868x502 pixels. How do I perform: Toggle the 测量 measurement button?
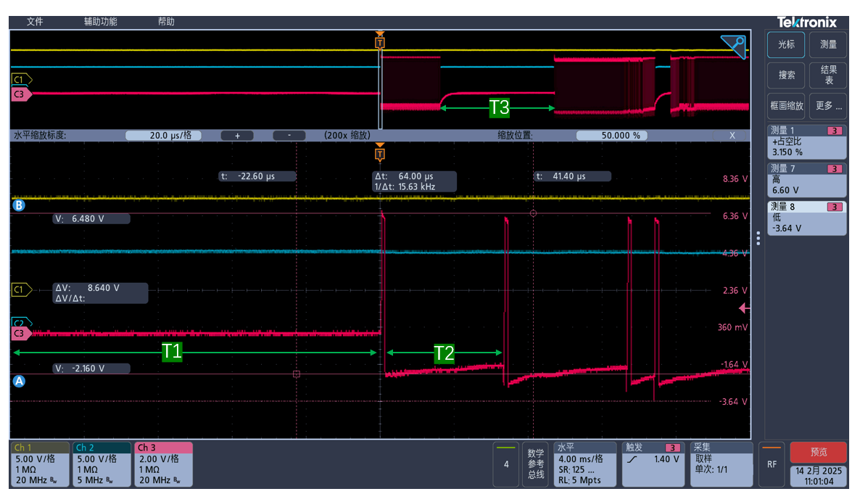coord(827,44)
